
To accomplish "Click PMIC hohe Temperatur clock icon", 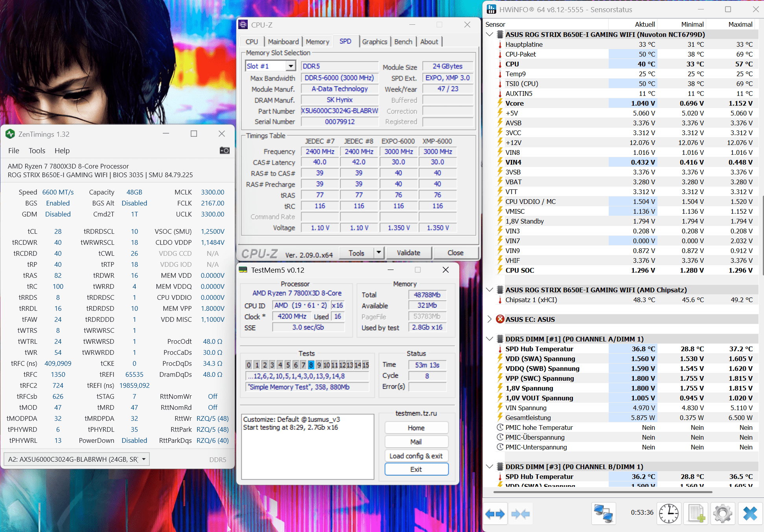I will pyautogui.click(x=500, y=427).
